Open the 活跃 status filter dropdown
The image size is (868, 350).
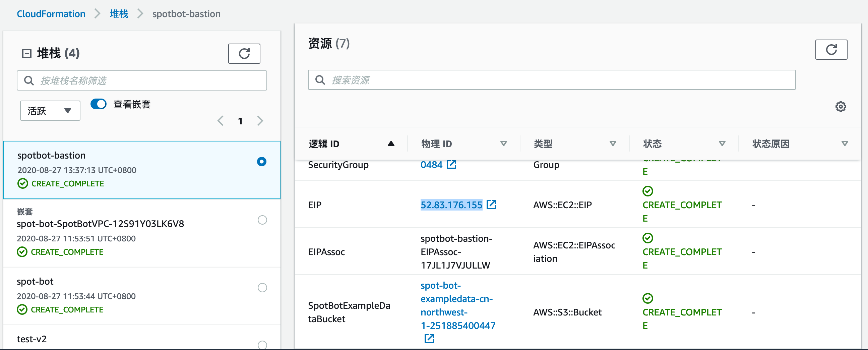(50, 111)
